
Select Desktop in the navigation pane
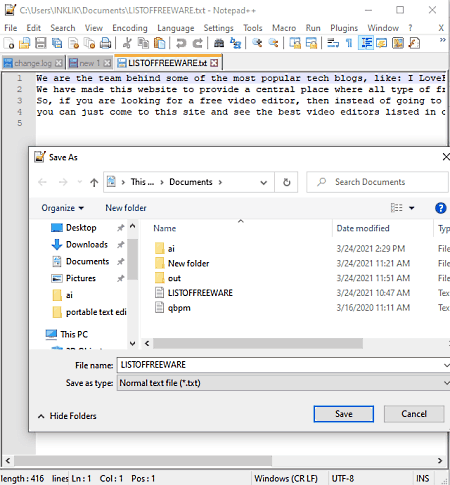click(81, 228)
